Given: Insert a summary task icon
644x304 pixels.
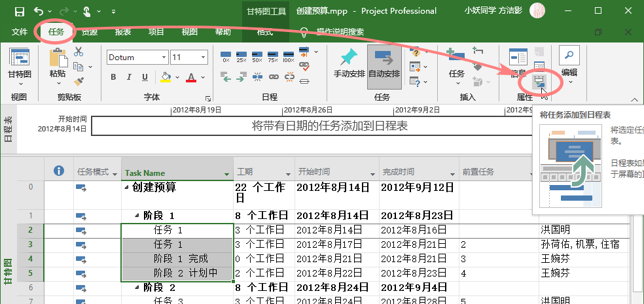Looking at the screenshot, I should [478, 51].
